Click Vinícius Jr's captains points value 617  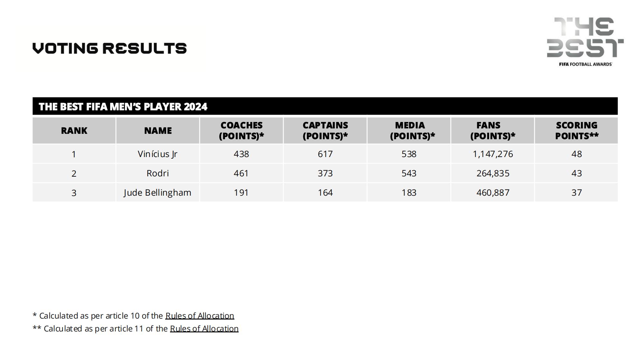coord(325,154)
